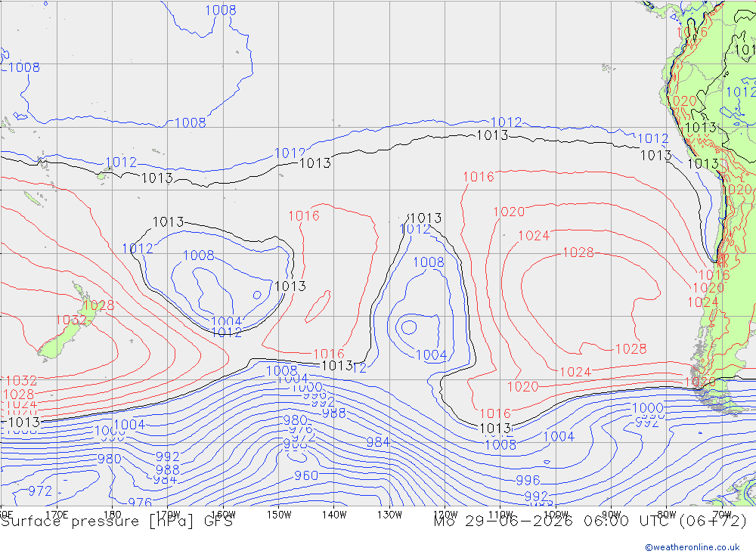Viewport: 756px width, 554px height.
Task: Click the 90W longitude label
Action: tap(612, 515)
